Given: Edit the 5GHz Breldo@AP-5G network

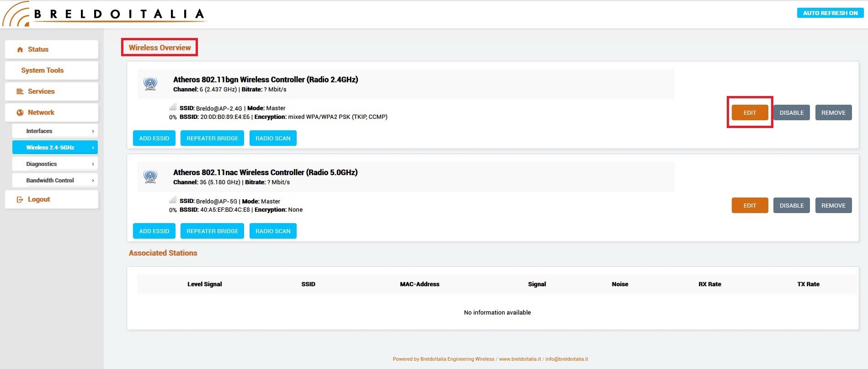Looking at the screenshot, I should click(x=750, y=205).
